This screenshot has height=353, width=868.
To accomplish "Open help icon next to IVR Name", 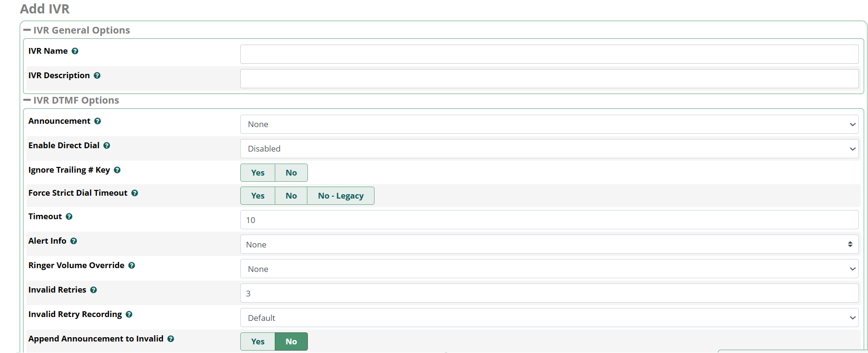I will 75,51.
